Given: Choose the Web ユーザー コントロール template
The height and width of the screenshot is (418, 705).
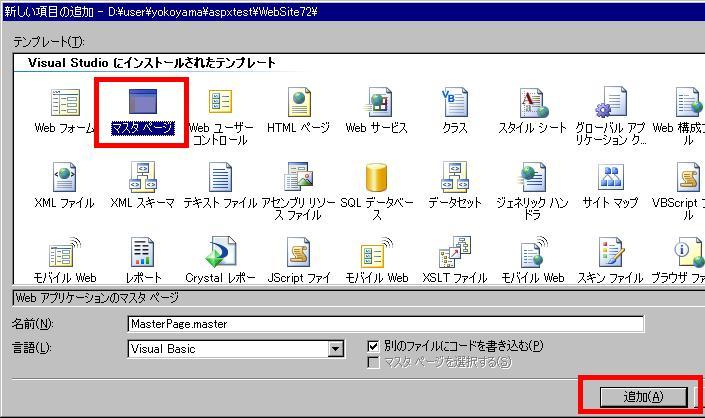Looking at the screenshot, I should pos(220,117).
